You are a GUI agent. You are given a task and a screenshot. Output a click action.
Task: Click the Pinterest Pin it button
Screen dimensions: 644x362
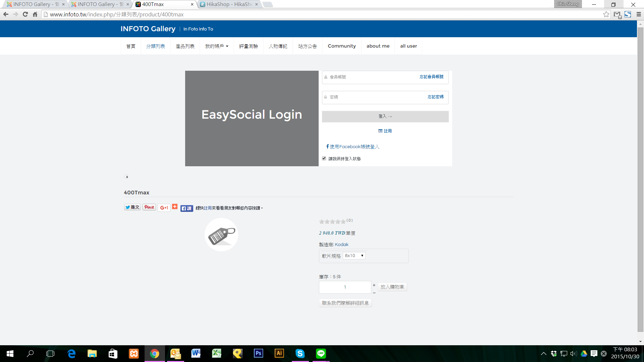coord(149,207)
